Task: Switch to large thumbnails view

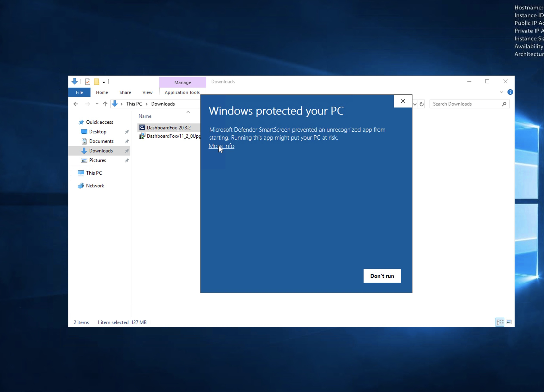Action: click(x=508, y=322)
